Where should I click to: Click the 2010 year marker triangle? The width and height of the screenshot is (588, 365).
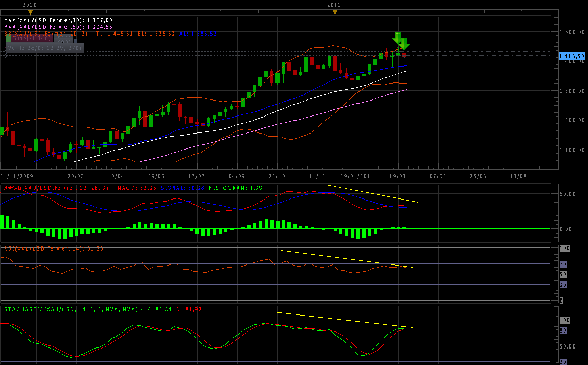tap(30, 12)
